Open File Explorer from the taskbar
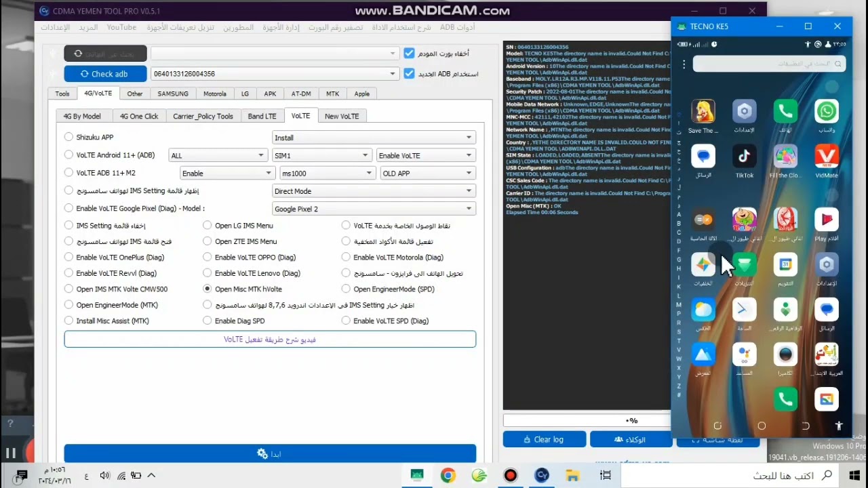Screen dimensions: 868x488 click(573, 475)
